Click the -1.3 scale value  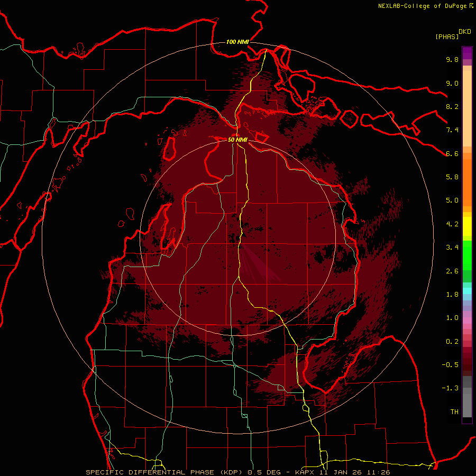[450, 388]
